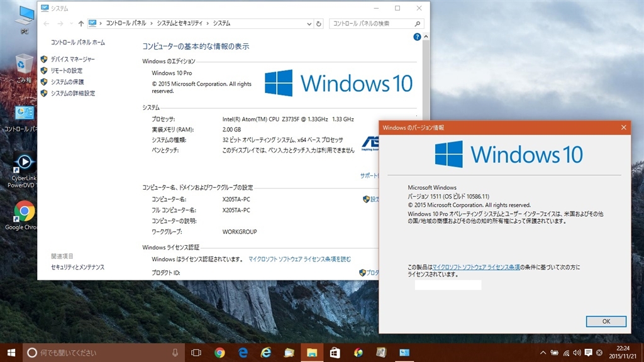Open network Wi-Fi tray icon

pyautogui.click(x=566, y=353)
